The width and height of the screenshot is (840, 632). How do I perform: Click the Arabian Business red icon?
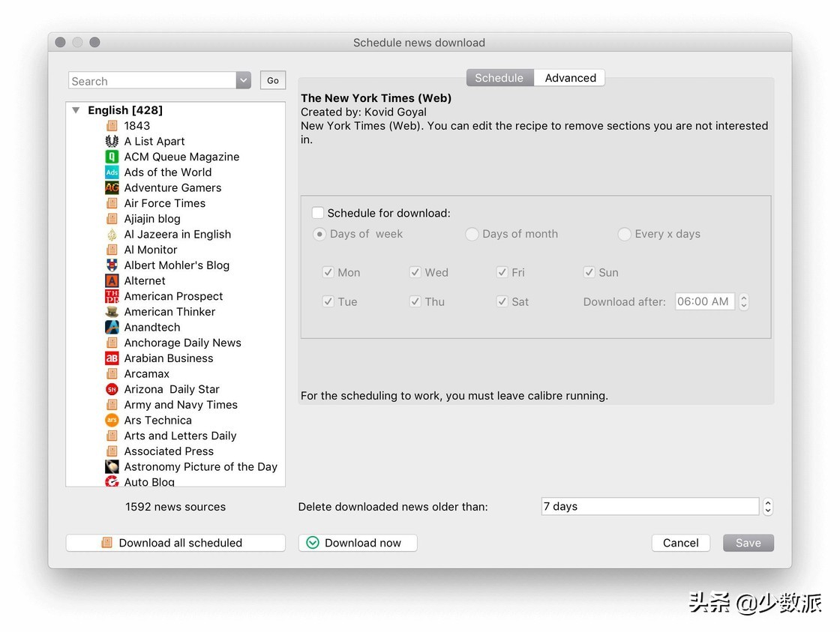click(112, 359)
